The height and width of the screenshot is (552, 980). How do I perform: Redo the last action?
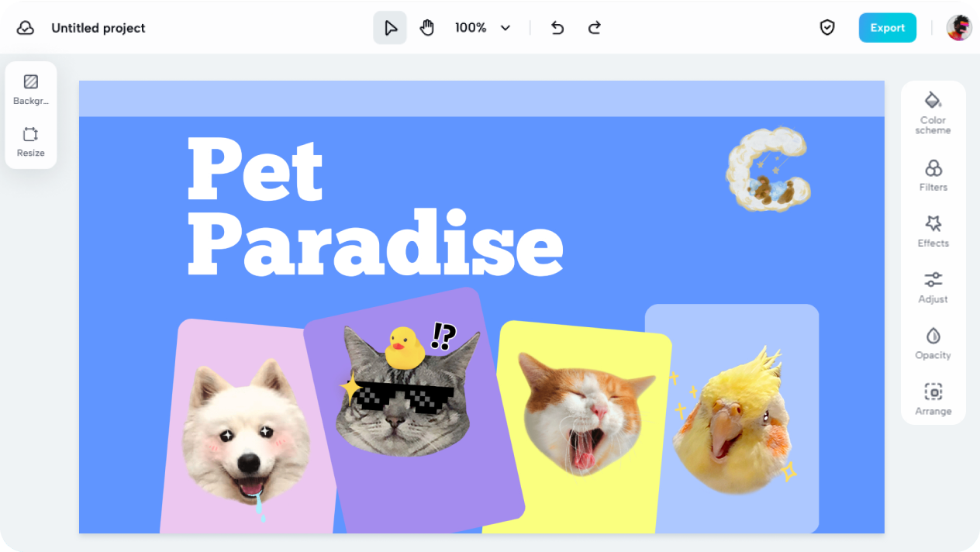tap(594, 28)
